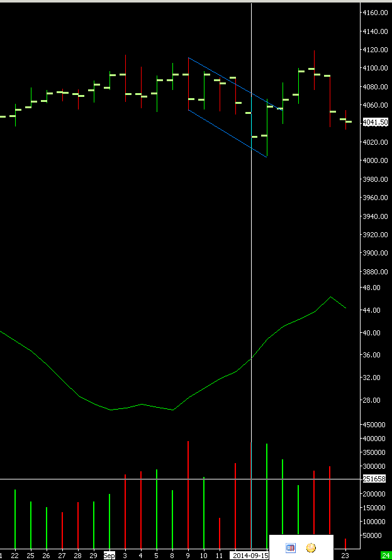Click the round yellow clock icon in the popup
The image size is (392, 560).
coord(311,547)
